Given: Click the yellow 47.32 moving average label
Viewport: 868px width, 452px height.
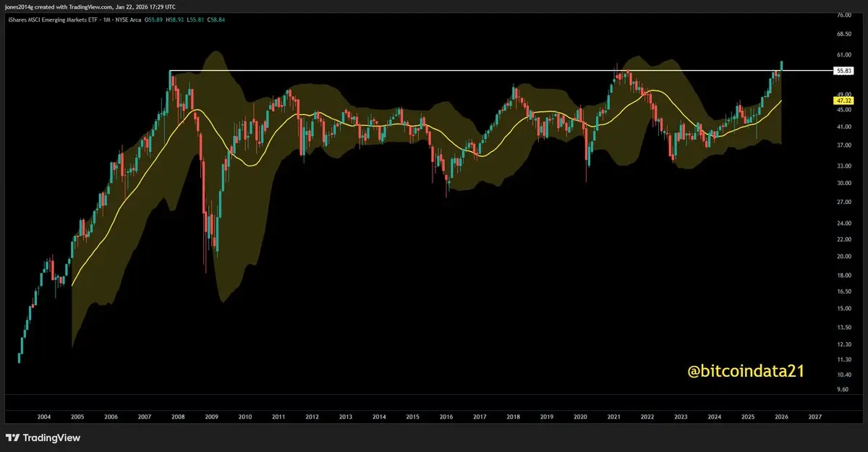Looking at the screenshot, I should click(843, 101).
